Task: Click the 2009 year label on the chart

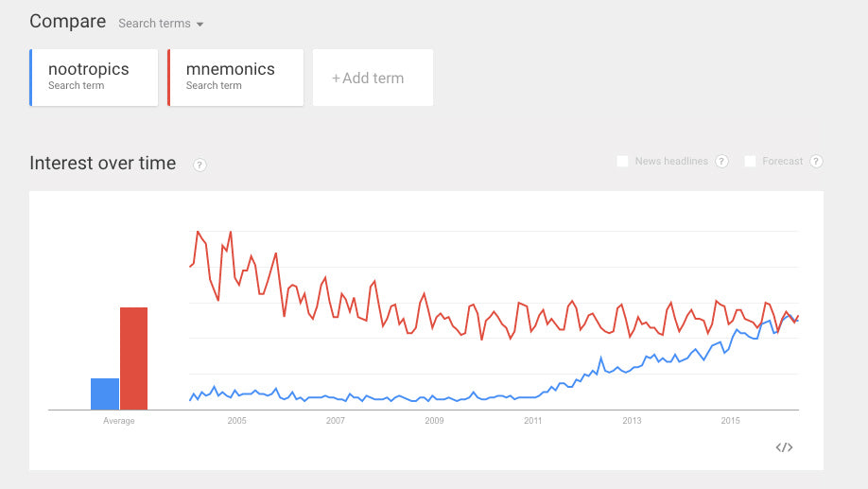Action: pyautogui.click(x=434, y=421)
